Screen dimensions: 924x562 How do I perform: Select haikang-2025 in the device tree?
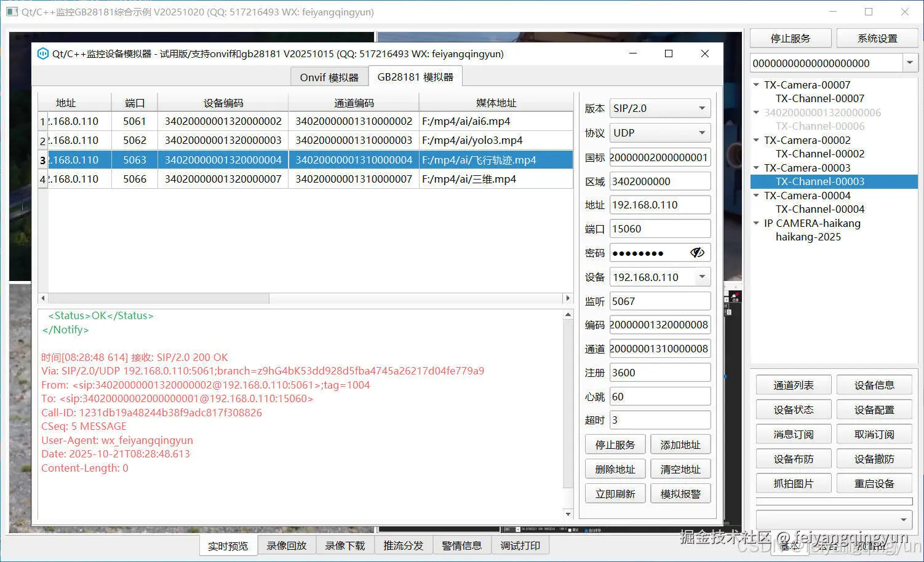point(808,237)
